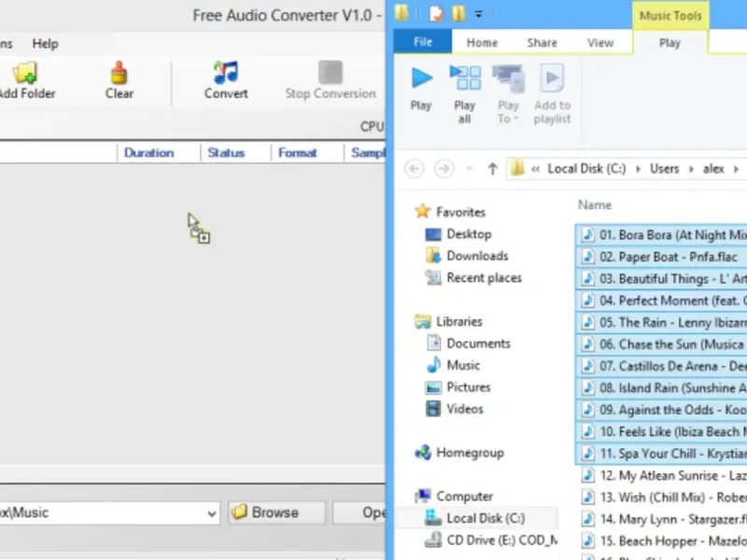Expand the breadcrumb arrow after alex
Image resolution: width=747 pixels, height=560 pixels.
pos(737,169)
